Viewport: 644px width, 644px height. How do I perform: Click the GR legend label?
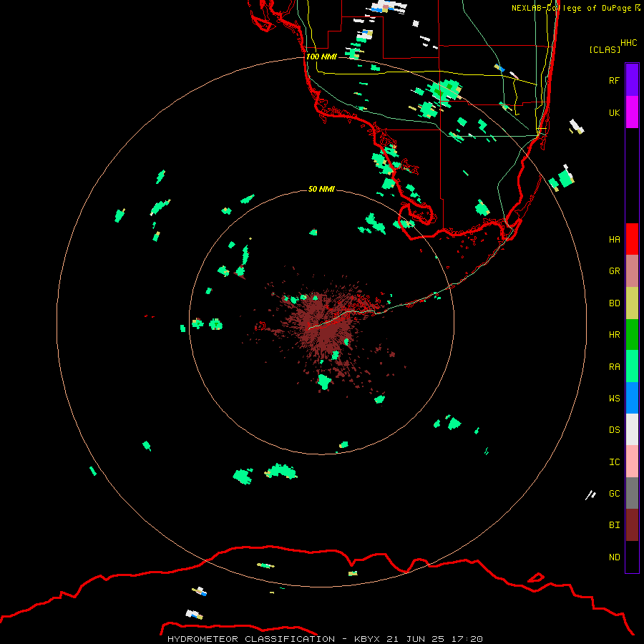point(614,271)
